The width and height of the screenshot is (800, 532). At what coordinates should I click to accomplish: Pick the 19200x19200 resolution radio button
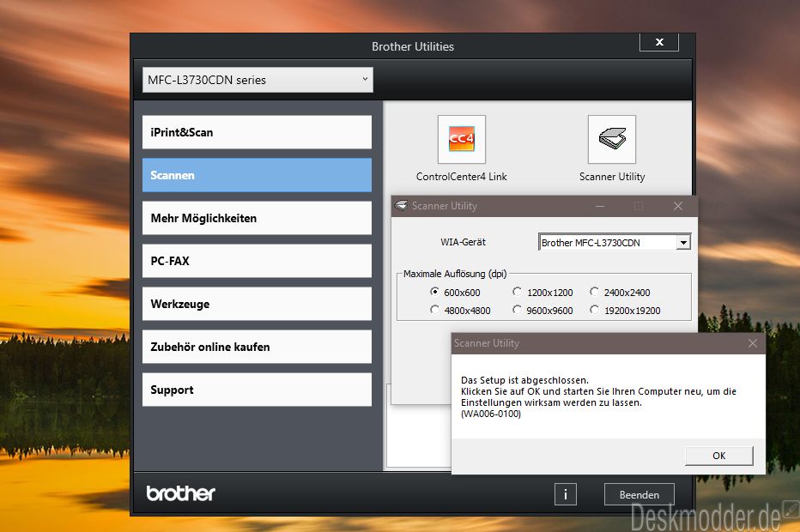click(594, 310)
